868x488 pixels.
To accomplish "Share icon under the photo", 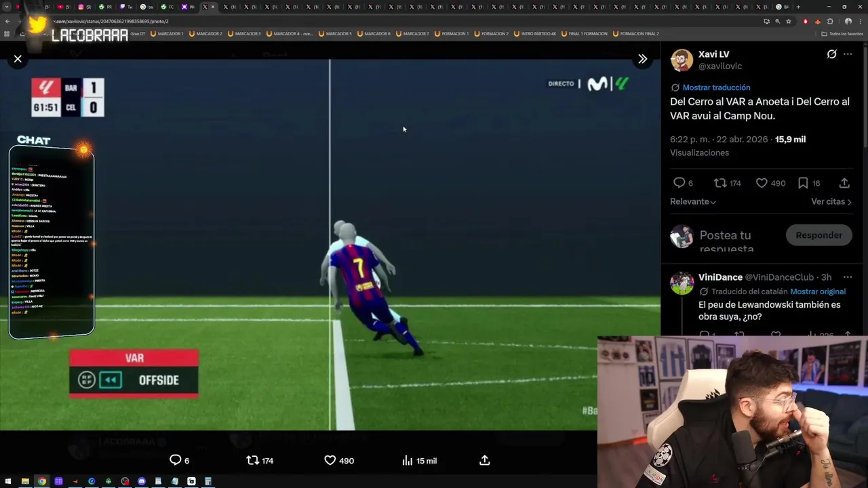I will [485, 460].
